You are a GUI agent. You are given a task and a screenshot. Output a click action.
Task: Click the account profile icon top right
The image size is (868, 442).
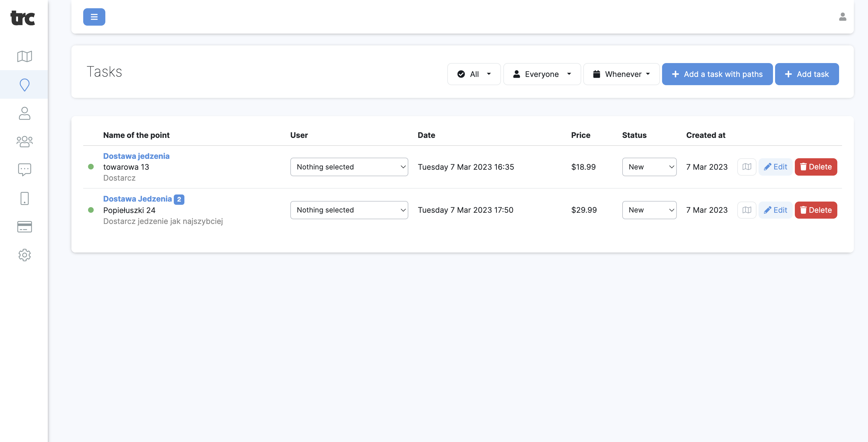(842, 17)
